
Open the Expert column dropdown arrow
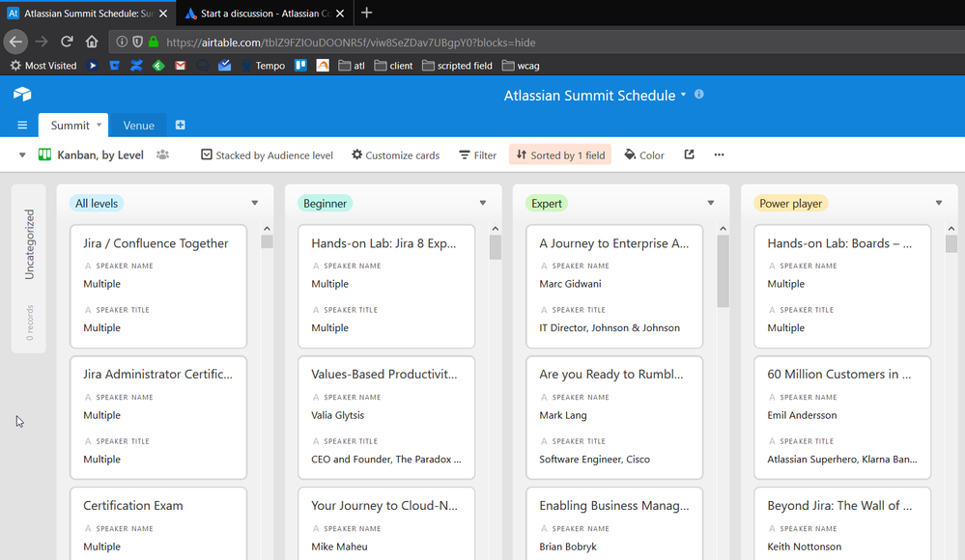coord(711,203)
